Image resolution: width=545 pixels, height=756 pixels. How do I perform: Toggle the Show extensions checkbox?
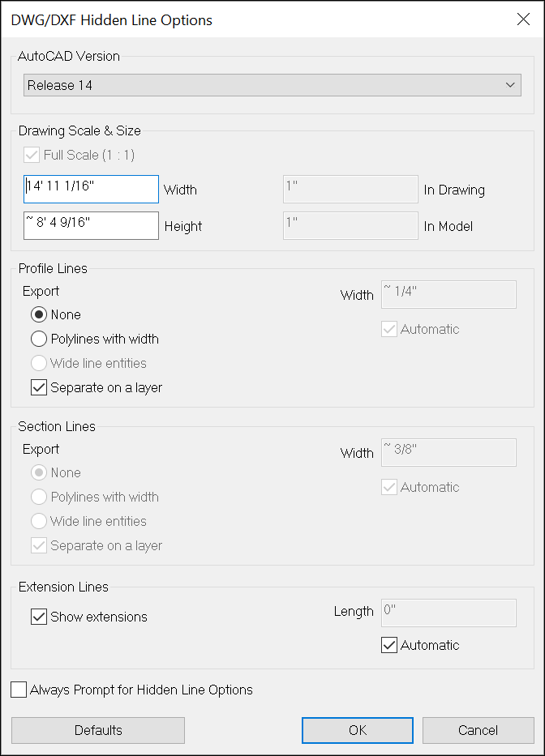click(39, 617)
